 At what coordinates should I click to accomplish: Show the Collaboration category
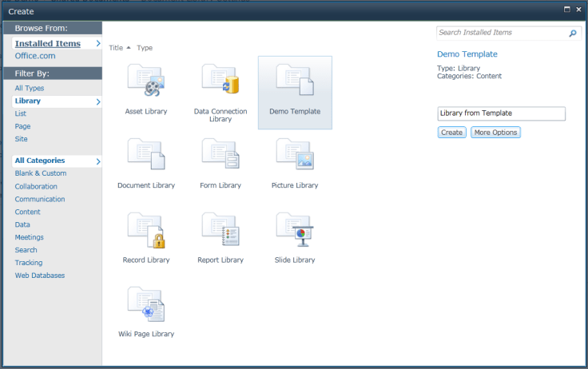[36, 186]
